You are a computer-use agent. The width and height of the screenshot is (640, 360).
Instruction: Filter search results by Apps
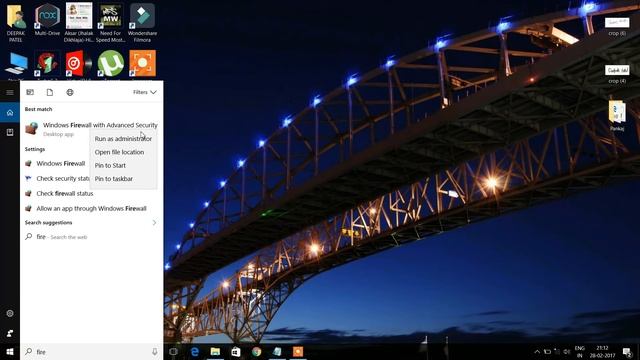30,92
